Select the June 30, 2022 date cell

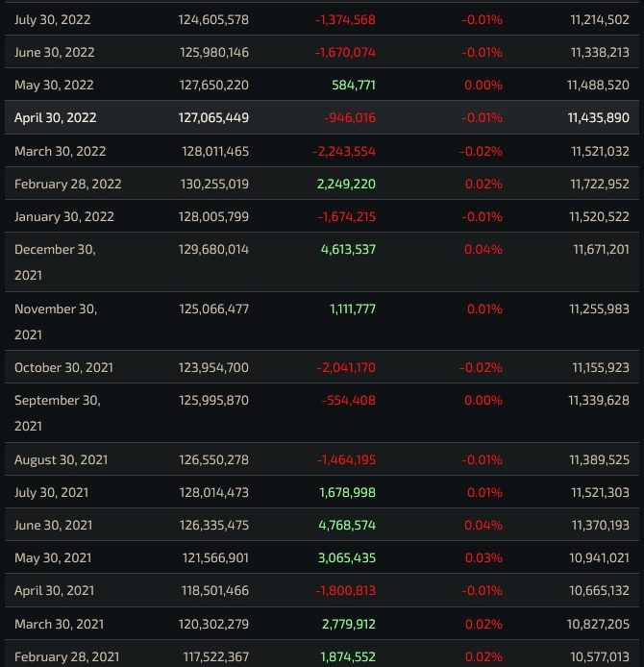(x=55, y=52)
